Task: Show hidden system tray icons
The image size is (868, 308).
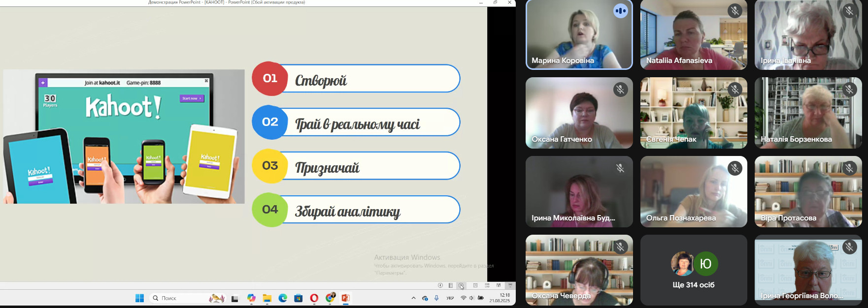Action: (x=413, y=298)
